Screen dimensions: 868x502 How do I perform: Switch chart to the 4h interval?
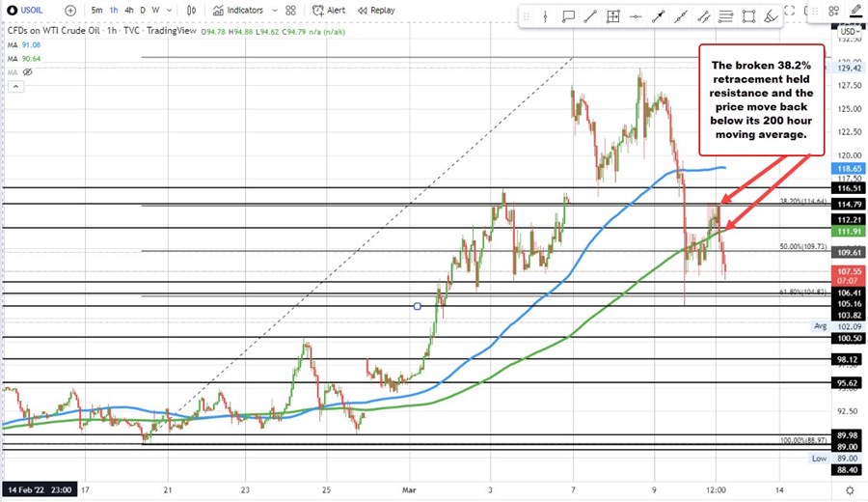click(x=129, y=10)
